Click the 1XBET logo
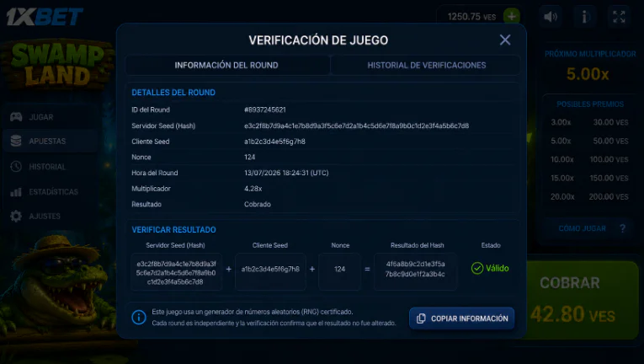The height and width of the screenshot is (364, 644). (45, 17)
